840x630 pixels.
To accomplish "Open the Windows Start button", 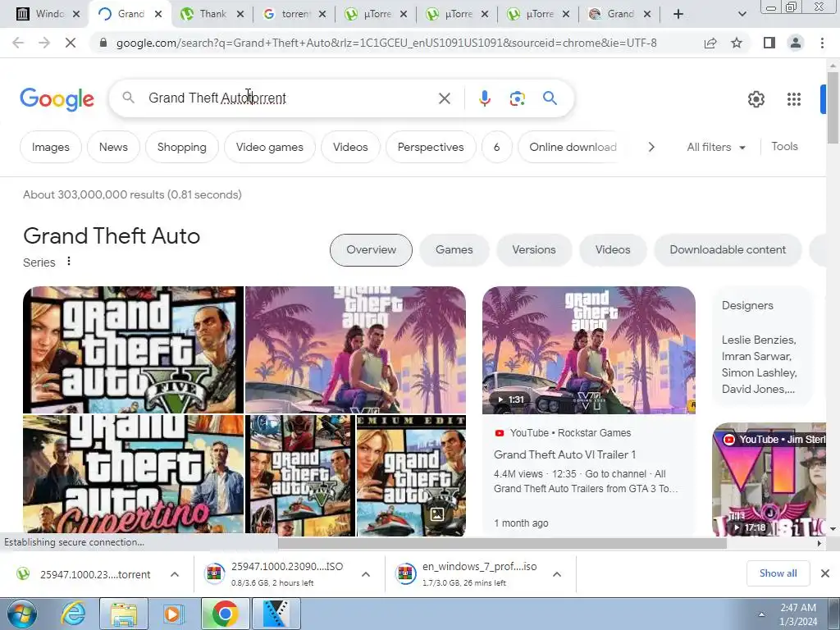I will tap(21, 614).
